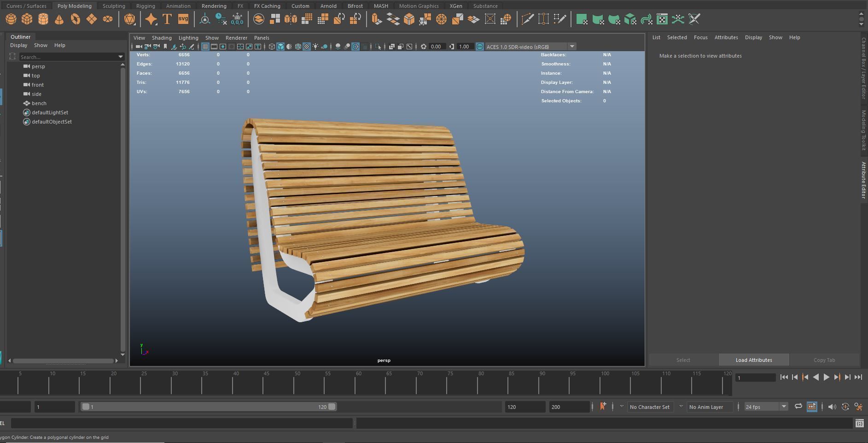868x443 pixels.
Task: Open the Outliner search filter dropdown arrow
Action: coord(121,57)
